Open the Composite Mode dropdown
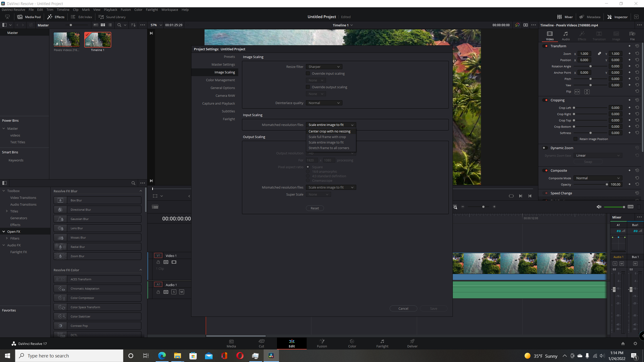 (598, 178)
